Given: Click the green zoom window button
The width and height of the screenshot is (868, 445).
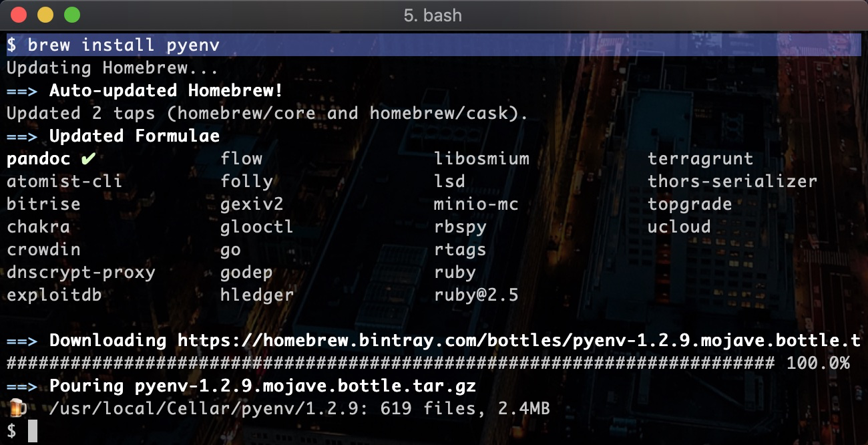Looking at the screenshot, I should (x=71, y=15).
